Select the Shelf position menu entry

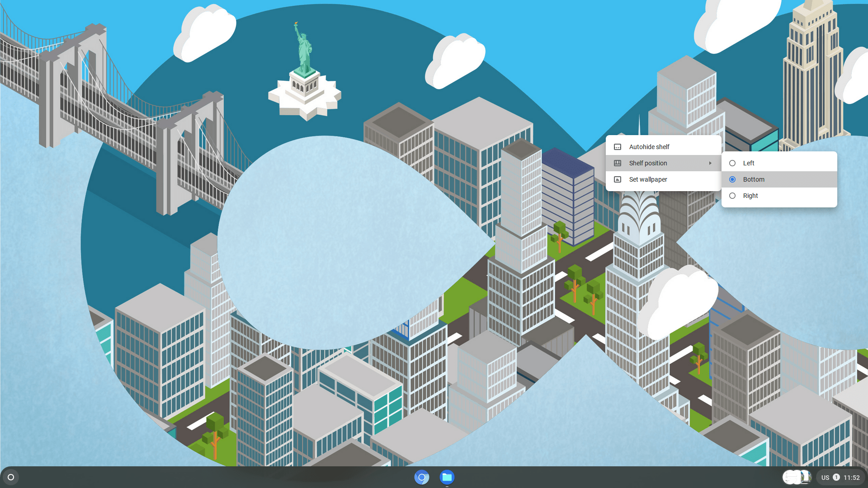[663, 163]
